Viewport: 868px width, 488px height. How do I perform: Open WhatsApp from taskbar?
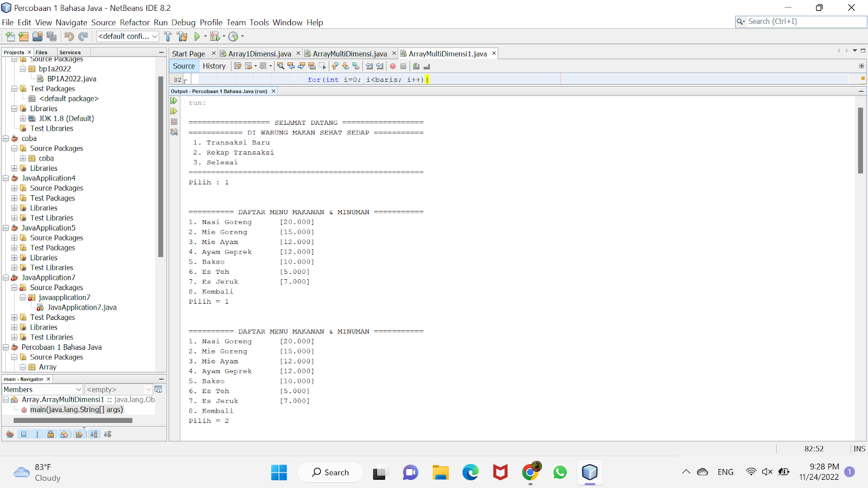point(560,473)
